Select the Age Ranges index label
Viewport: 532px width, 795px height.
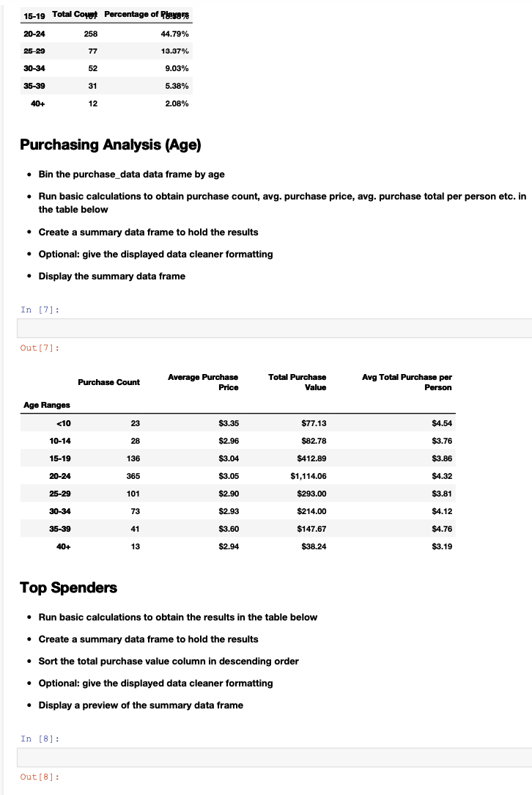click(47, 405)
